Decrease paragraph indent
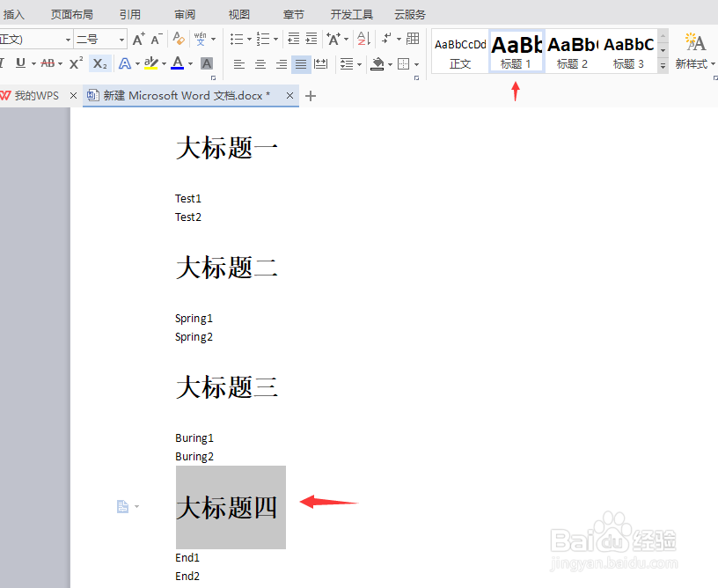This screenshot has width=718, height=588. (294, 39)
